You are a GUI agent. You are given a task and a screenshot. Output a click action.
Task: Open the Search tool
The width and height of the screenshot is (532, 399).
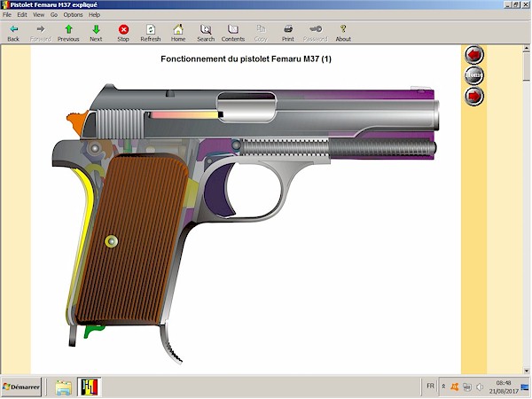click(206, 34)
